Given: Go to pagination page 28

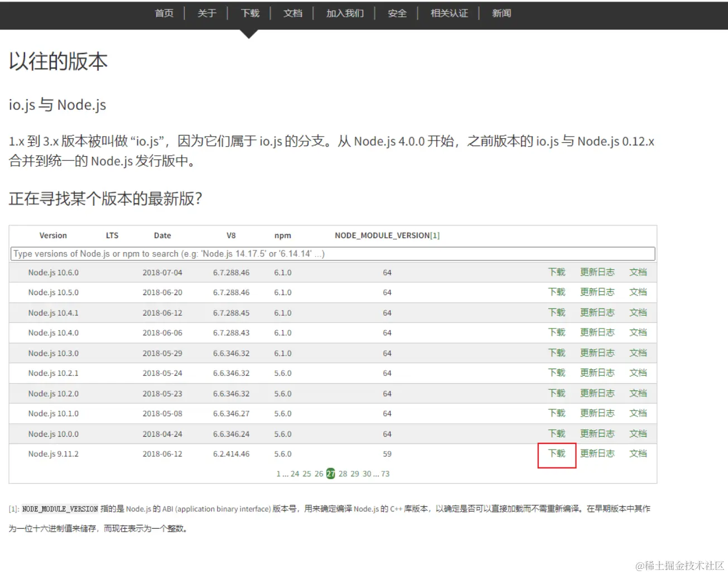Looking at the screenshot, I should [343, 474].
